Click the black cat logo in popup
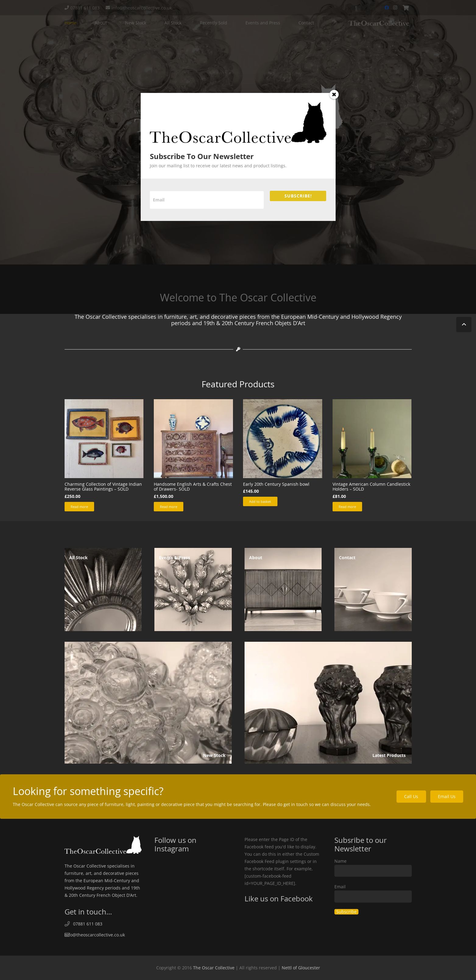 [309, 123]
